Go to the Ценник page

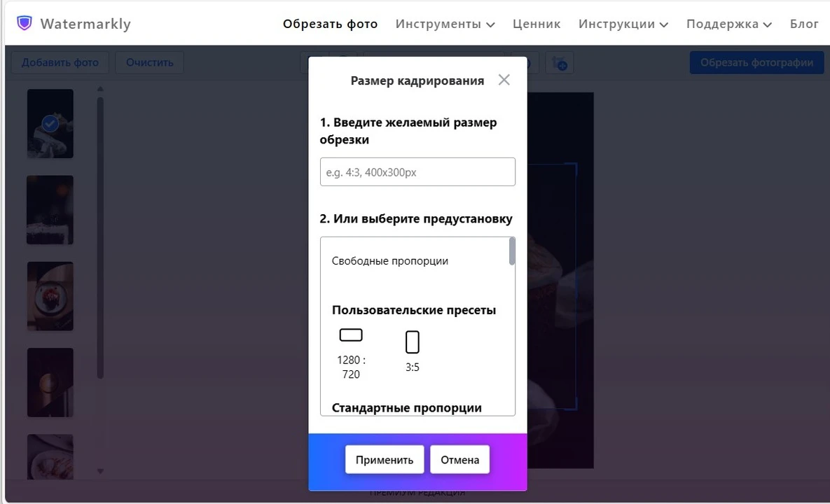click(537, 24)
